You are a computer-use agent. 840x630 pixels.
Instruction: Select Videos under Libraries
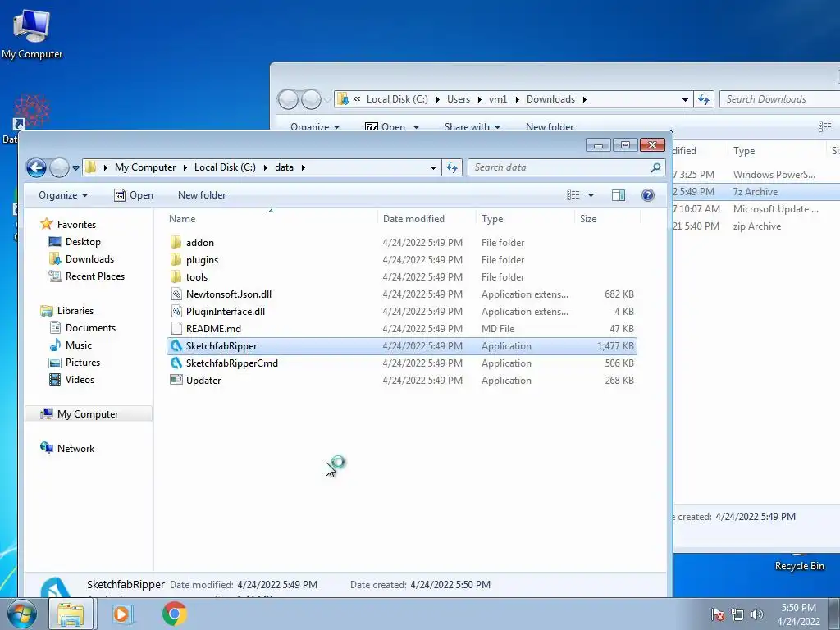80,379
